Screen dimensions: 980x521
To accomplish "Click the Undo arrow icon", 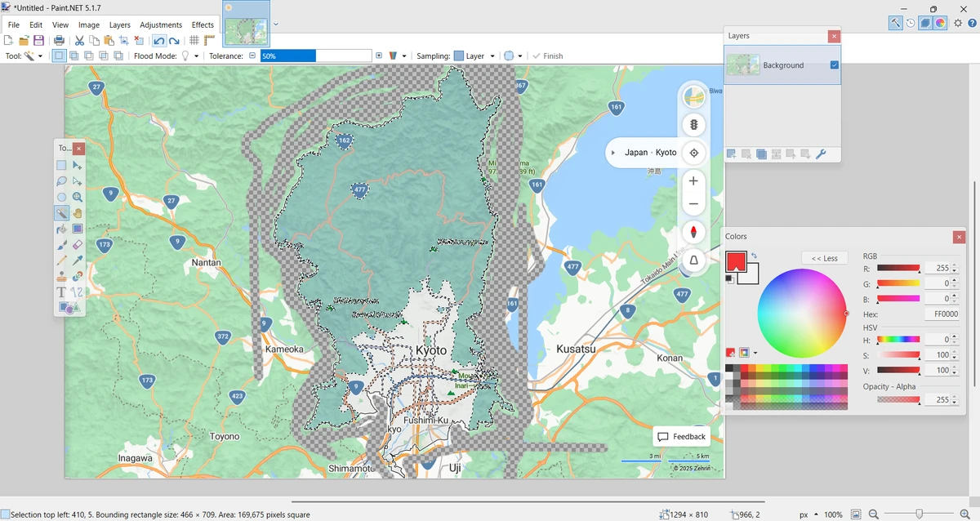I will click(158, 40).
